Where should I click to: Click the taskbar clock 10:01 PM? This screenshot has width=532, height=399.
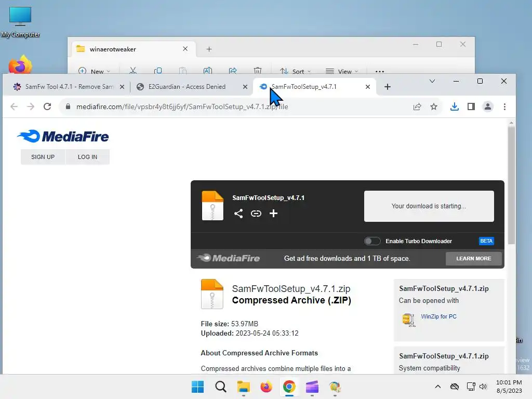click(509, 387)
